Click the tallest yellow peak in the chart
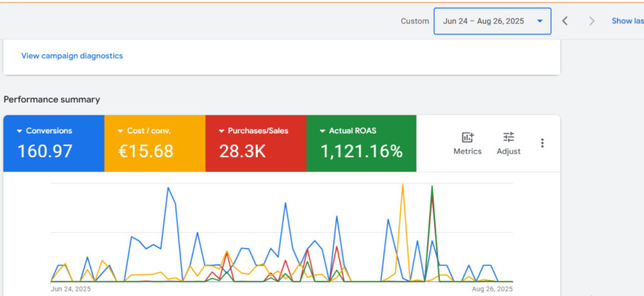 click(x=402, y=185)
